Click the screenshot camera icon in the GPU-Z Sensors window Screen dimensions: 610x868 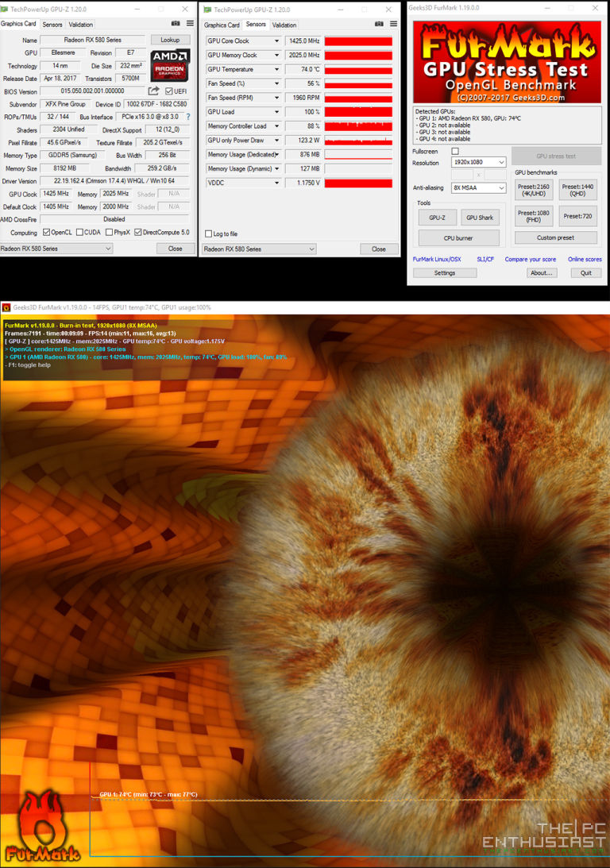(x=379, y=24)
